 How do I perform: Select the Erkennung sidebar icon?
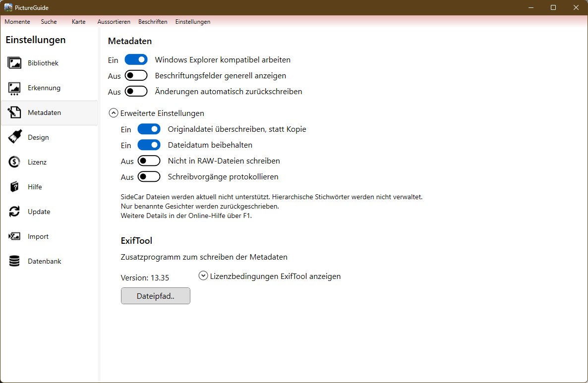pyautogui.click(x=14, y=88)
